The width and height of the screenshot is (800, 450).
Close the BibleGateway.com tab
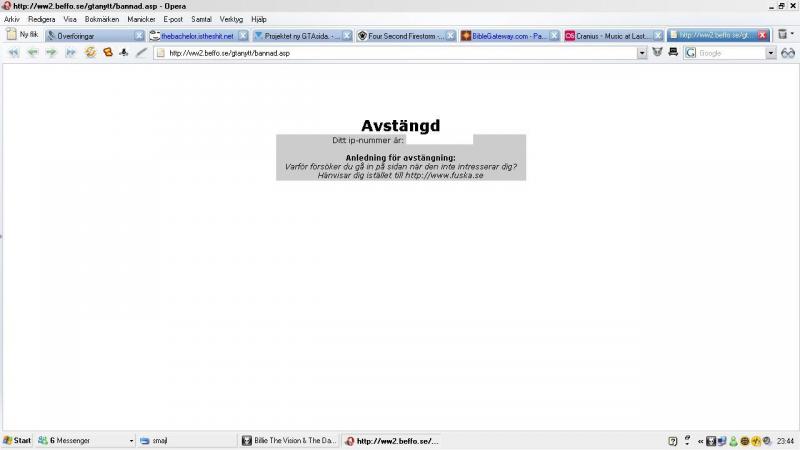point(554,36)
